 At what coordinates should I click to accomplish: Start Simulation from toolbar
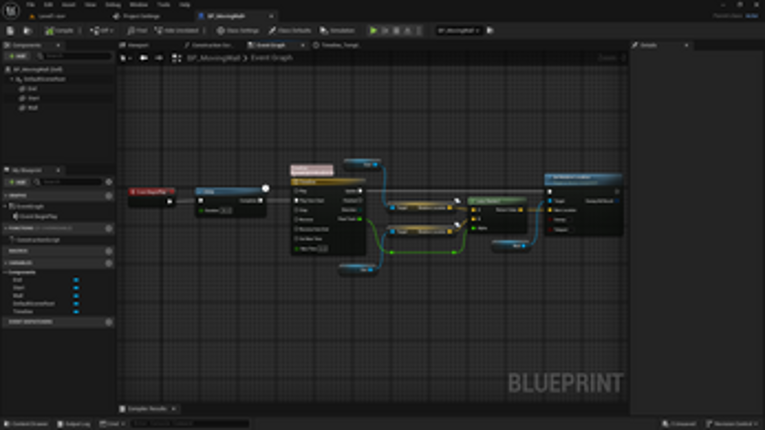tap(337, 31)
